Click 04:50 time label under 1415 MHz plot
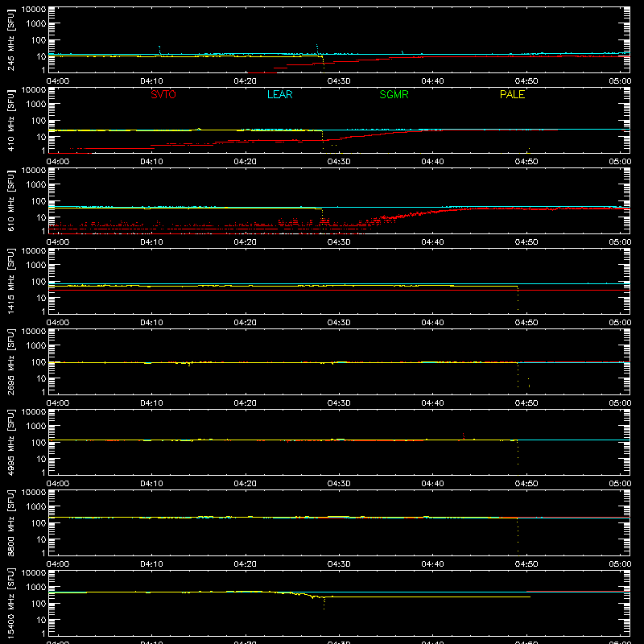Image resolution: width=644 pixels, height=644 pixels. 526,323
